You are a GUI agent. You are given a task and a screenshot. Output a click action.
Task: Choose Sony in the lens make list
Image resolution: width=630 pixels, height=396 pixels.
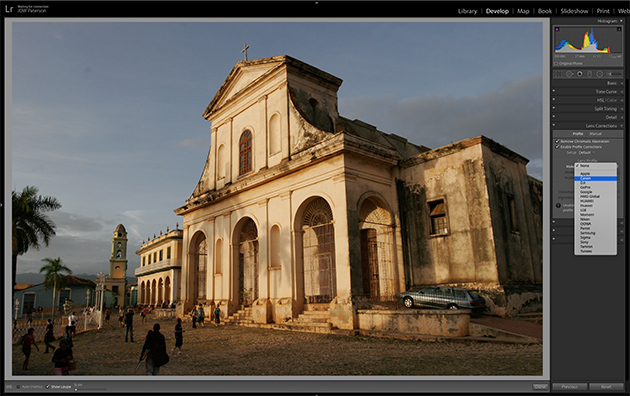[595, 242]
